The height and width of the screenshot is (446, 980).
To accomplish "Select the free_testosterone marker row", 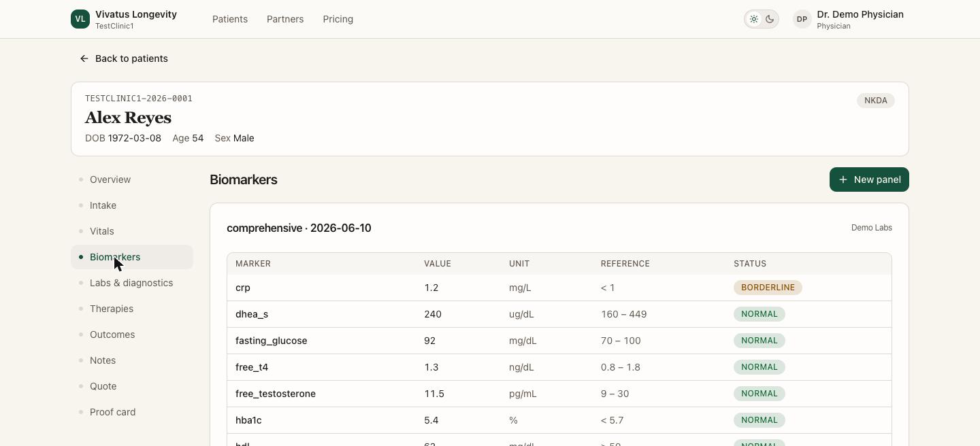I will pos(559,394).
